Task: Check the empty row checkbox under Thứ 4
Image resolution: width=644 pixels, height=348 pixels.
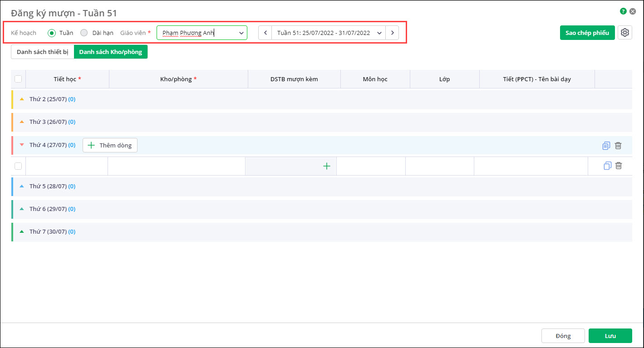Action: coord(18,166)
